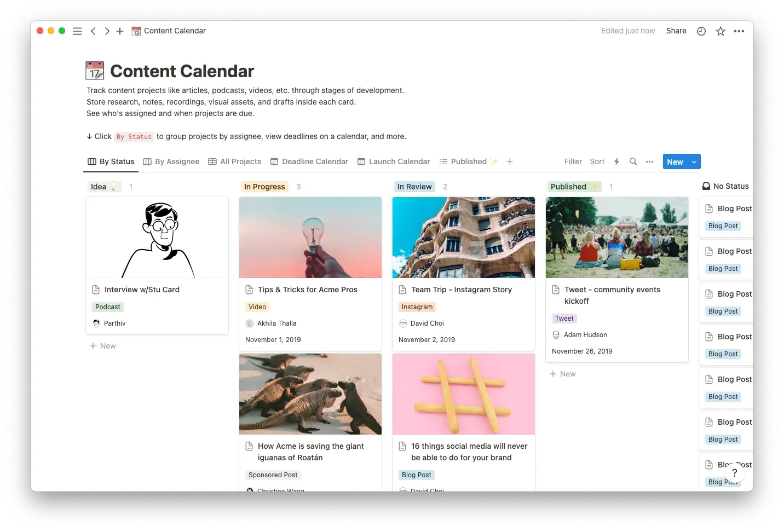Screen dimensions: 784x532
Task: Toggle open the New button dropdown arrow
Action: [694, 161]
